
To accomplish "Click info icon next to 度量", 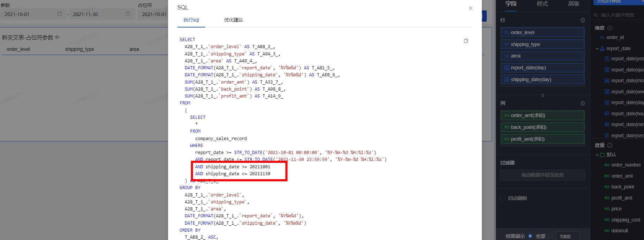I will tap(610, 145).
